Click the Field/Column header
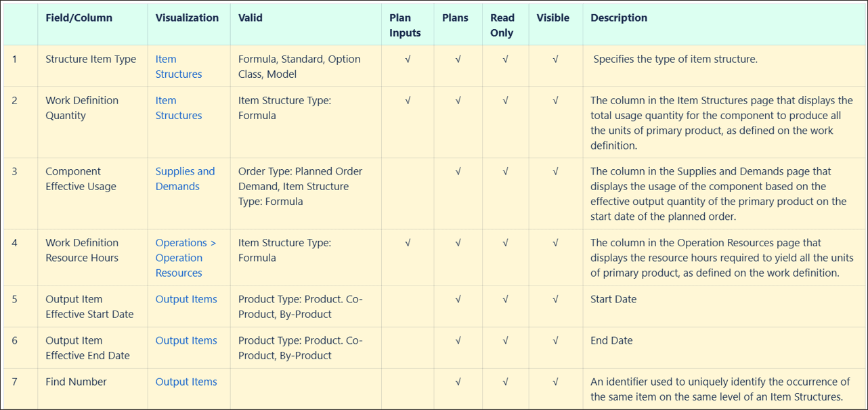The image size is (868, 410). coord(79,18)
